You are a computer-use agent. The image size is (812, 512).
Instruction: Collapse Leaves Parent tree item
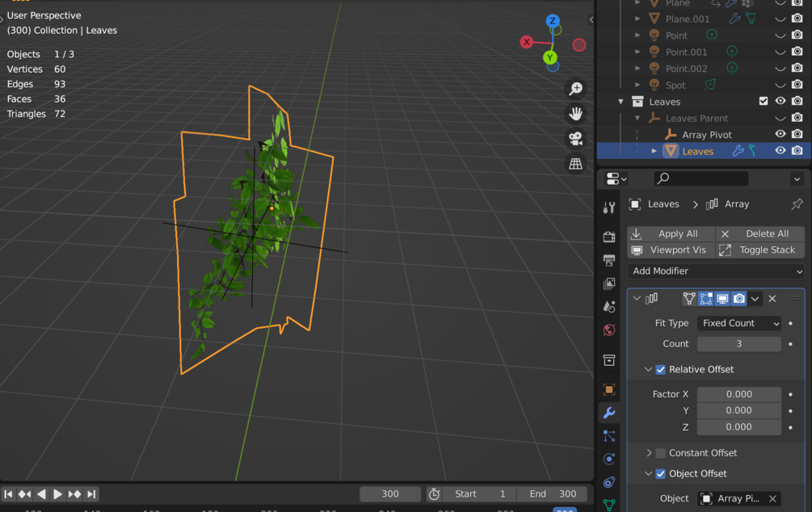[637, 119]
